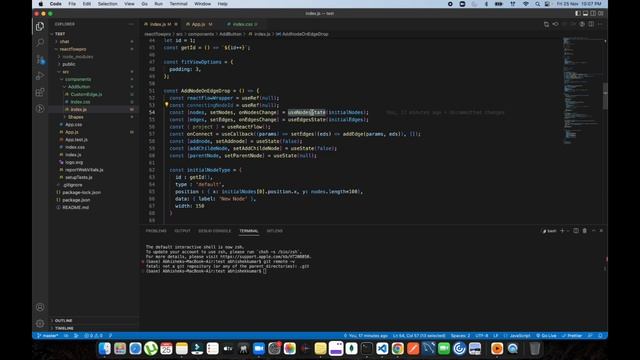Click Go Live in status bar
Image resolution: width=640 pixels, height=360 pixels.
(546, 336)
